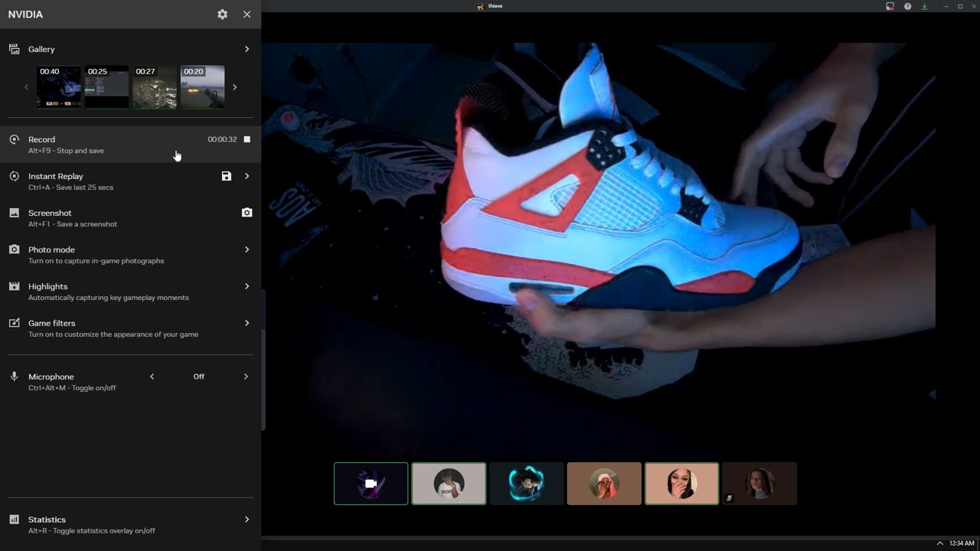Select the participant tile with video camera icon
Screen dimensions: 980x551
click(371, 484)
